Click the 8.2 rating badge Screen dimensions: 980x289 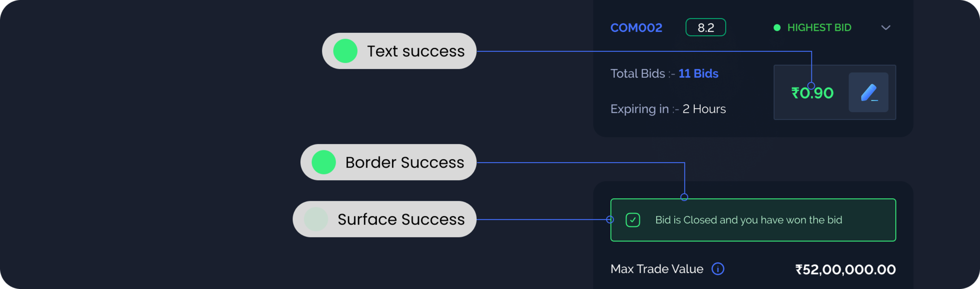coord(706,27)
